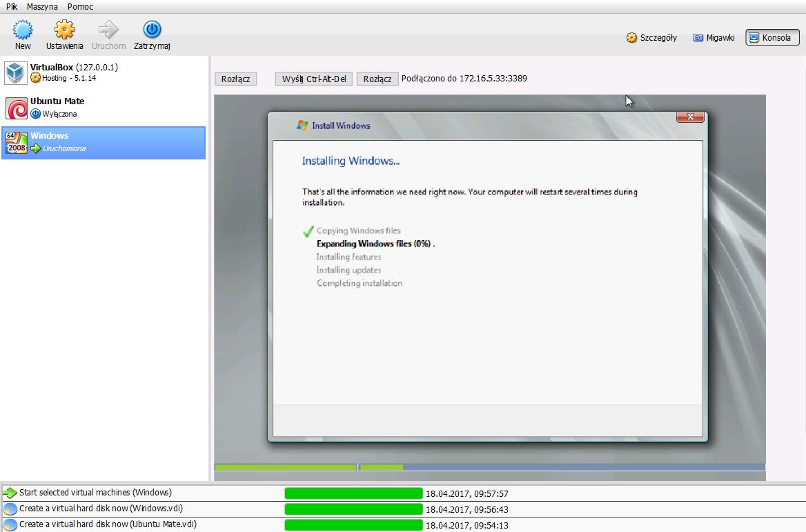Click the Start selected virtual machines progress bar
The width and height of the screenshot is (806, 532).
(x=353, y=493)
